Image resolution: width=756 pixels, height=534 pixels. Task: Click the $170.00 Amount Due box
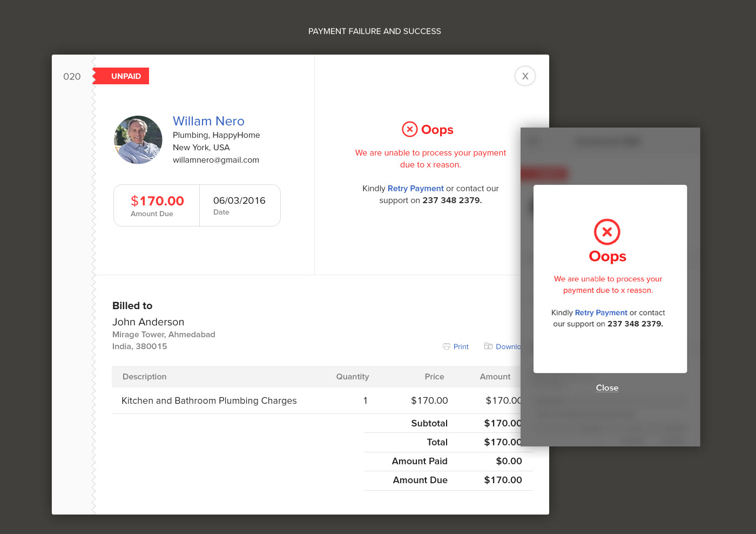(x=157, y=205)
